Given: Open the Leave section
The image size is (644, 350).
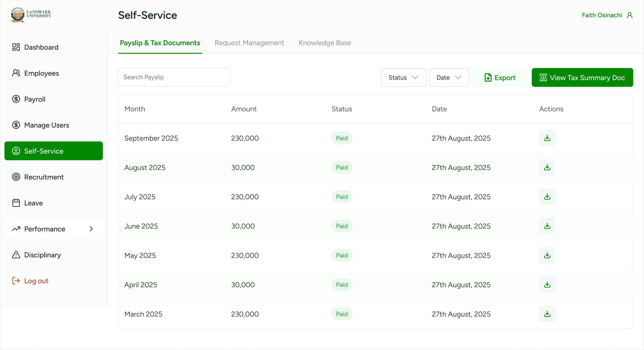Looking at the screenshot, I should pyautogui.click(x=33, y=203).
